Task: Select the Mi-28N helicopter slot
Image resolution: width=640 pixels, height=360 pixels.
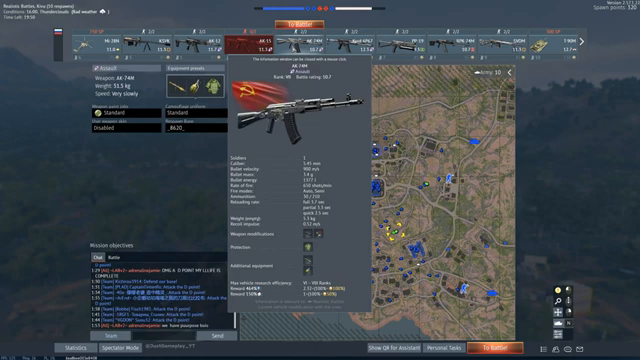Action: (97, 44)
